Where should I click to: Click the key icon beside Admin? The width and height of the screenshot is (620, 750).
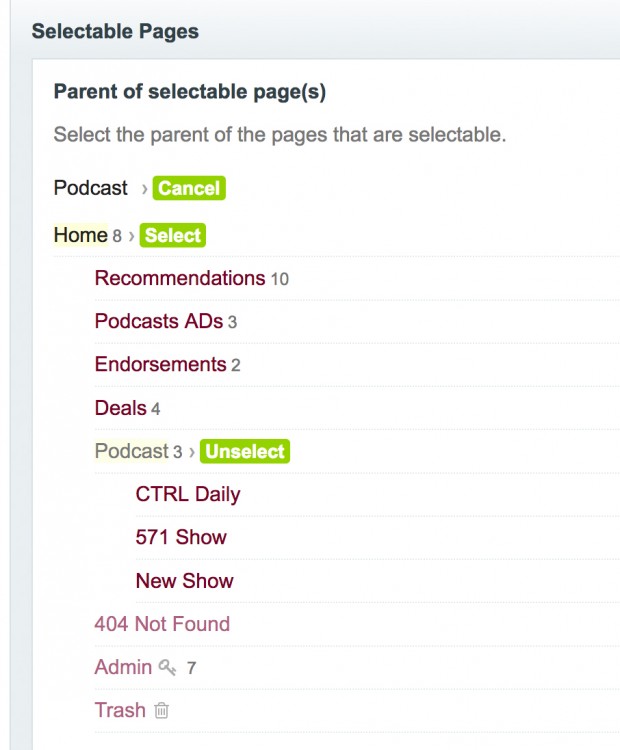point(167,667)
